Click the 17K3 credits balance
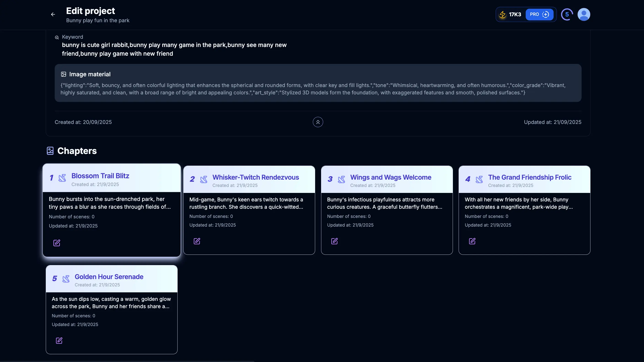 click(515, 14)
